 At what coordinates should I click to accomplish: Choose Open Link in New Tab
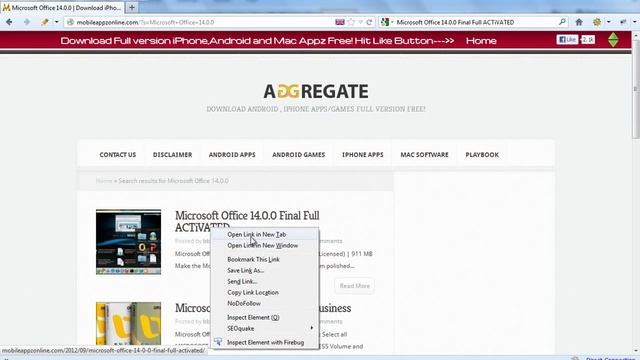pos(264,234)
